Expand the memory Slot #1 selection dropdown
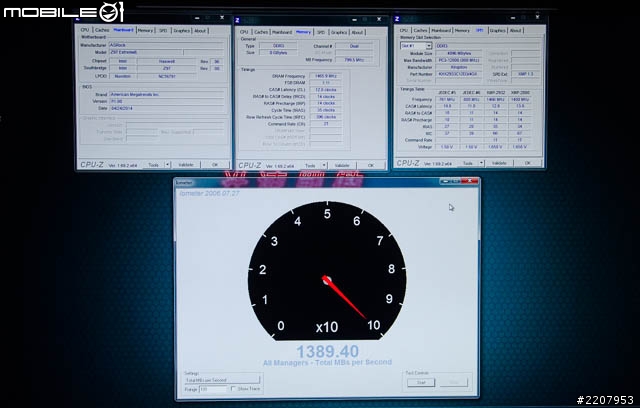Screen dimensions: 640x408 point(429,46)
